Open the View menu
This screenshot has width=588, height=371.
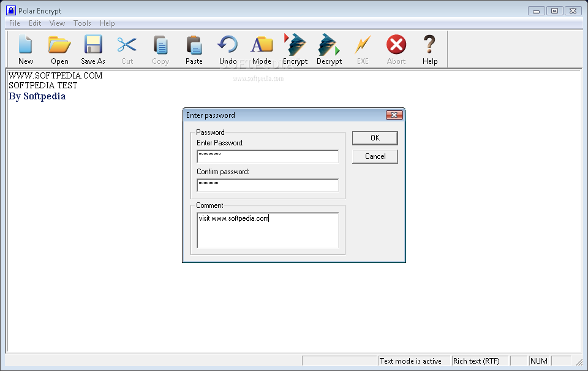[57, 23]
